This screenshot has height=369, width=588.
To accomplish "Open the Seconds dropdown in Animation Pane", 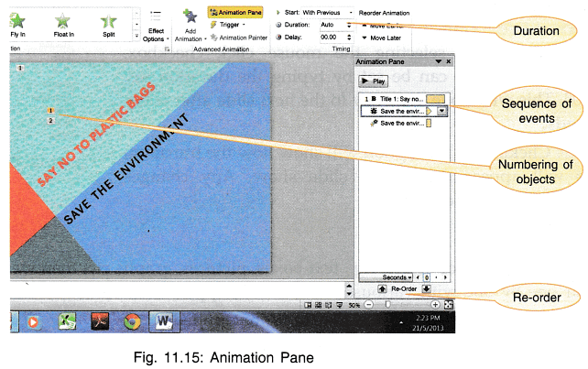I will click(386, 276).
